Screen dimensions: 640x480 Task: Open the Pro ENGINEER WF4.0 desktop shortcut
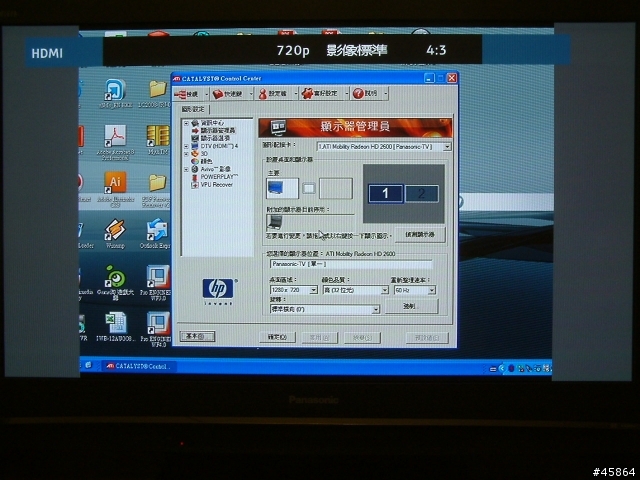pyautogui.click(x=157, y=329)
